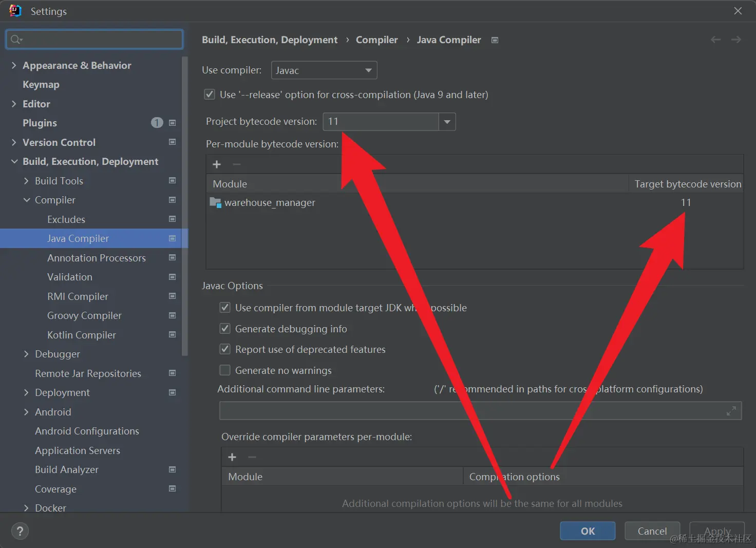This screenshot has width=756, height=548.
Task: Toggle Use compiler from module target JDK
Action: tap(225, 308)
